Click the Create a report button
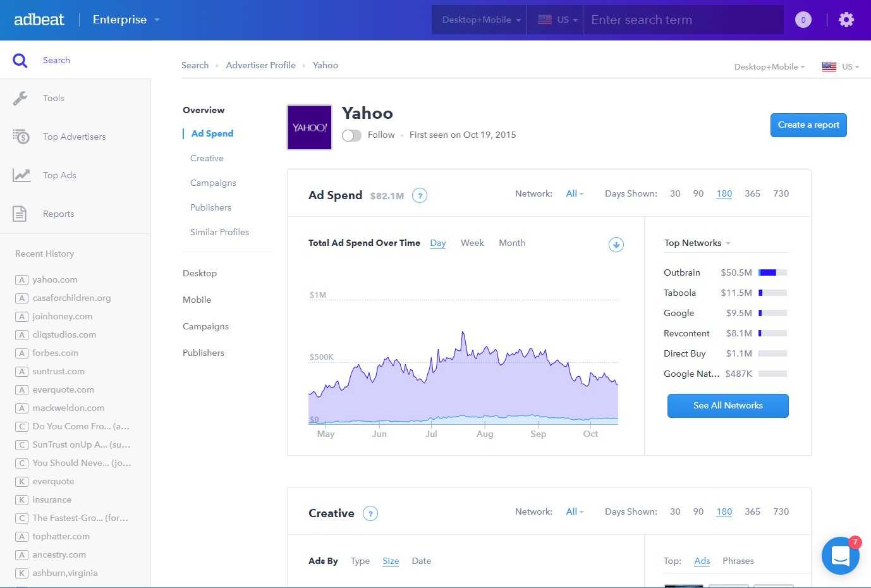This screenshot has width=871, height=588. click(808, 125)
